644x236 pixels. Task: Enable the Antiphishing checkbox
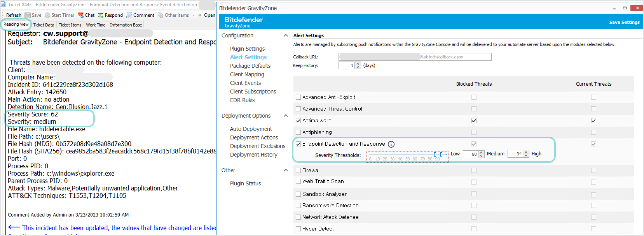298,132
